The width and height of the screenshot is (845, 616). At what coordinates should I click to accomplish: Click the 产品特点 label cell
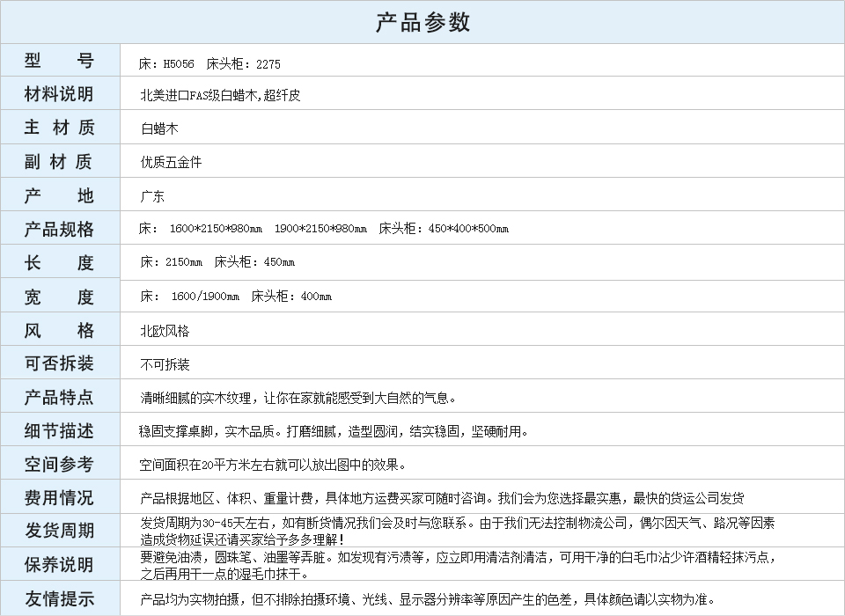pos(59,397)
